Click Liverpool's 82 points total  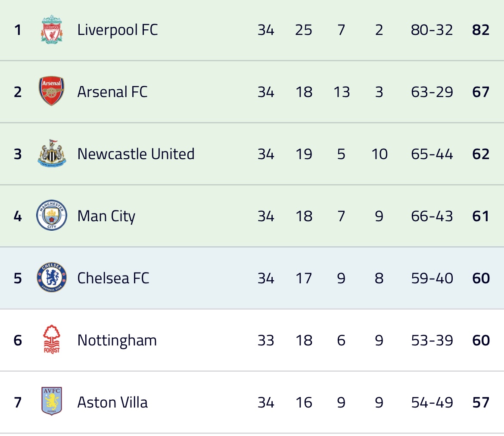[481, 30]
